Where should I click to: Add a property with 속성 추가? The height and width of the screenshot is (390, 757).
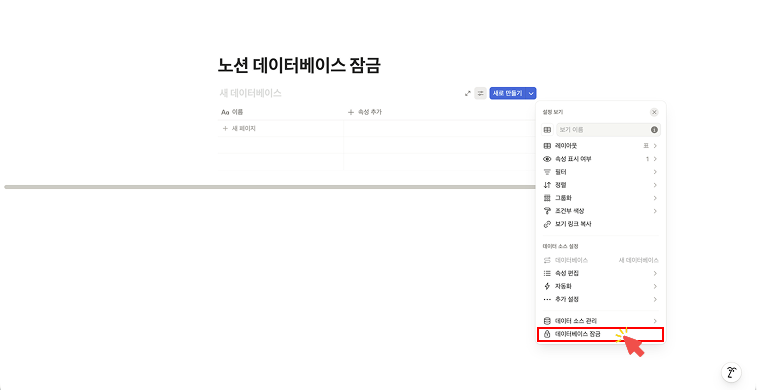(365, 112)
